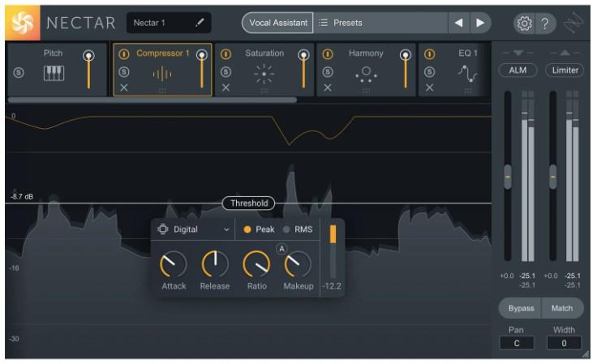Select Peak detection mode
Screen dimensions: 597x364
259,229
